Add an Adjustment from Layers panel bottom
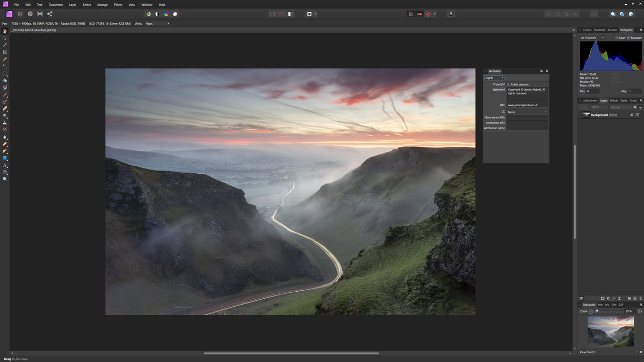 pos(608,298)
